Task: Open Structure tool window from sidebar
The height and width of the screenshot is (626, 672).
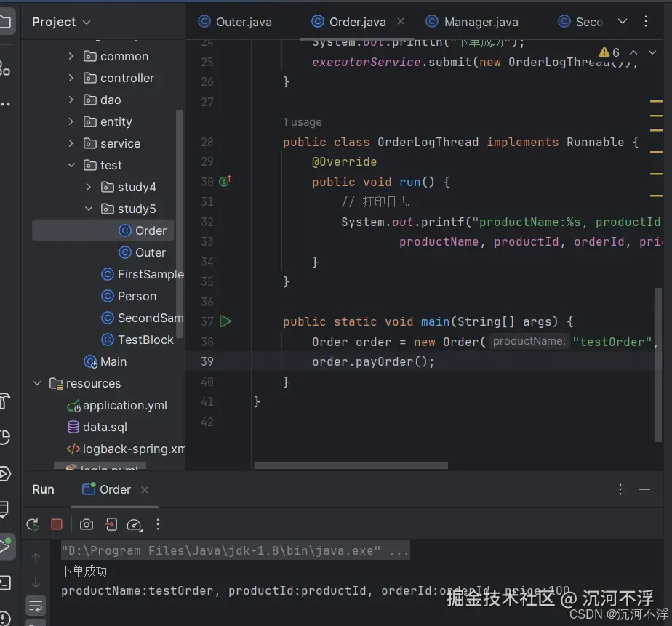Action: click(4, 68)
